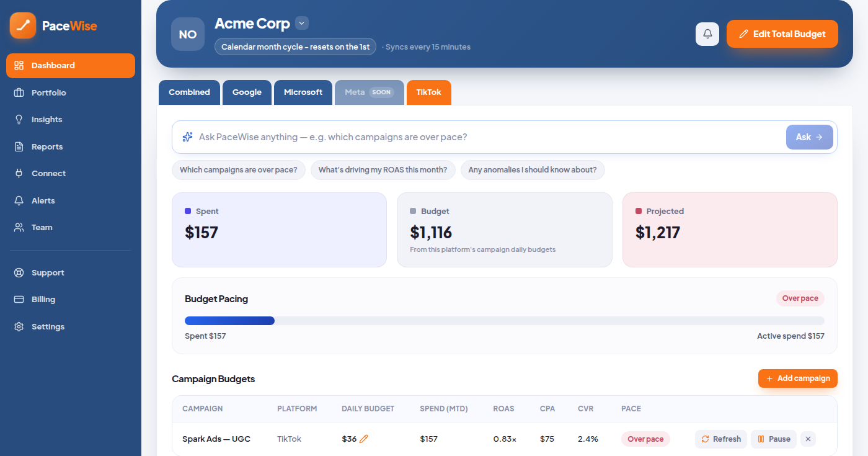868x456 pixels.
Task: Select the TikTok tab
Action: click(429, 92)
